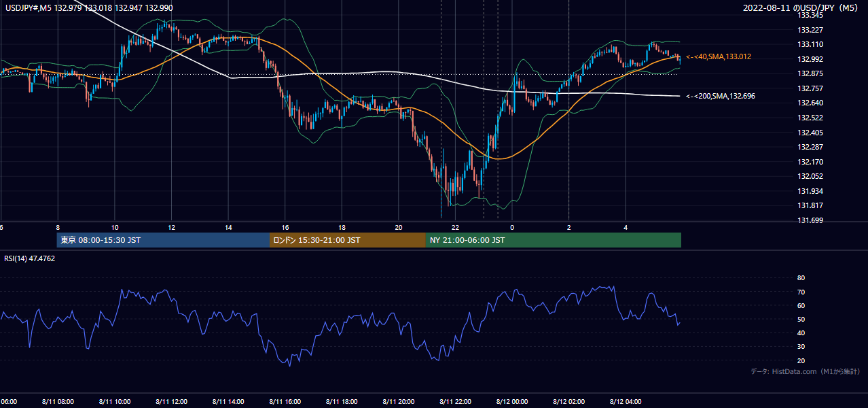Click bottom time label 8/12 00:00

(512, 401)
